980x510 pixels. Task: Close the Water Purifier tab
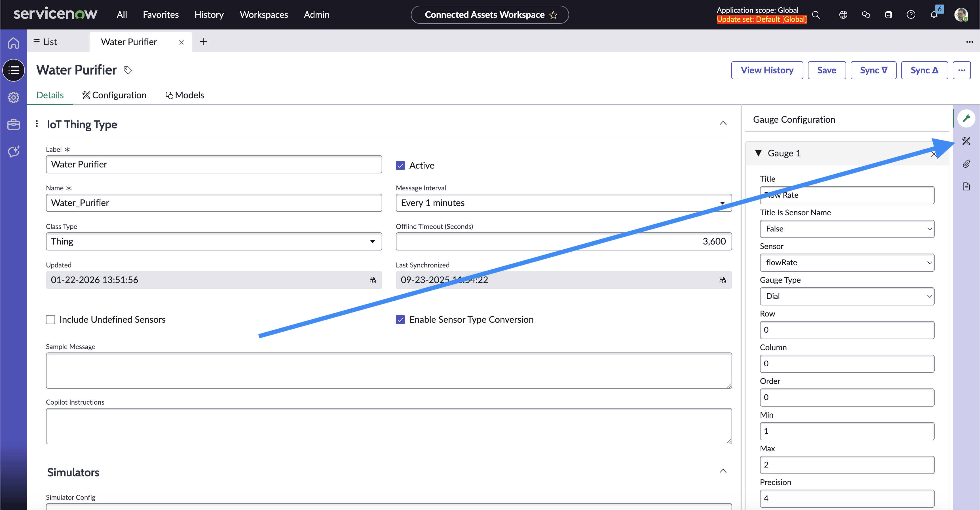[181, 42]
